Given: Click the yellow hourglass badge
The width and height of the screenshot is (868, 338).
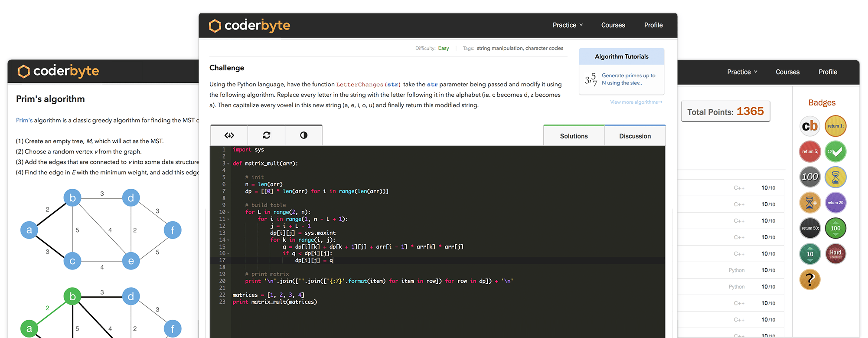Looking at the screenshot, I should 835,177.
